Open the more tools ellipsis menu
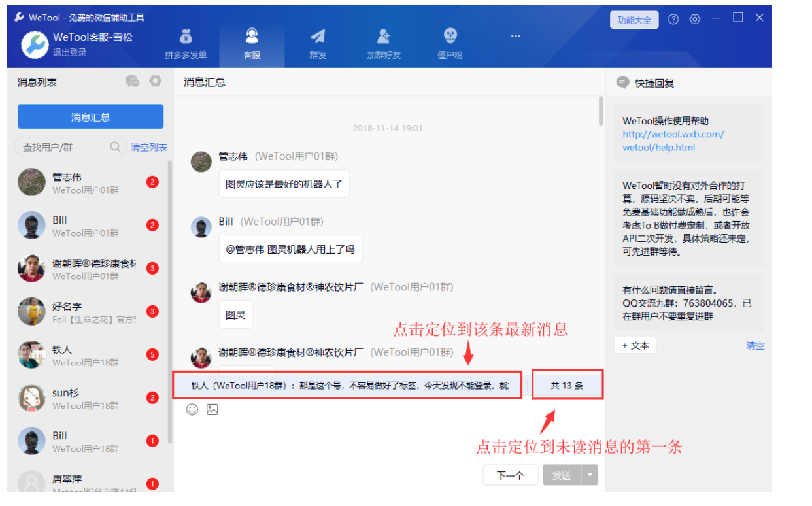The height and width of the screenshot is (506, 812). point(516,36)
